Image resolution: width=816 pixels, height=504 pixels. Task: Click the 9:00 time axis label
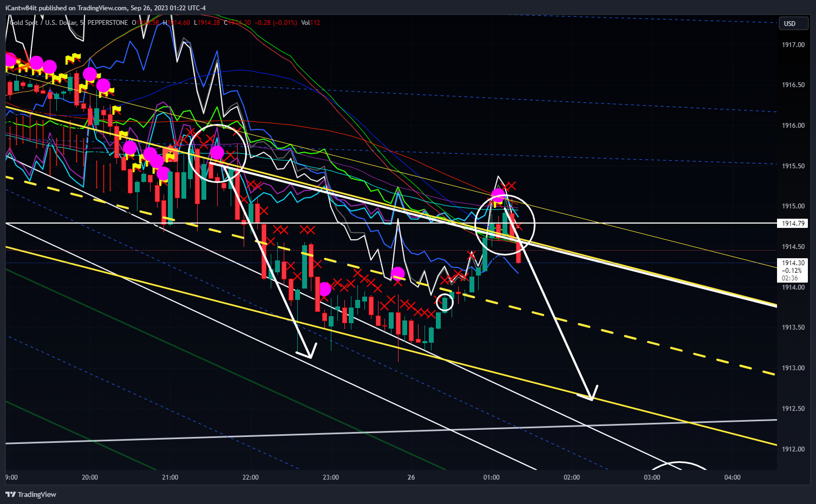(x=11, y=477)
